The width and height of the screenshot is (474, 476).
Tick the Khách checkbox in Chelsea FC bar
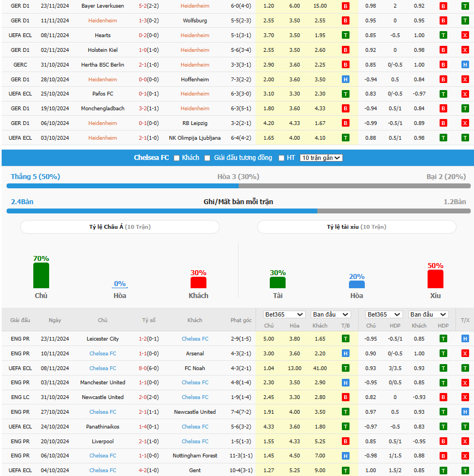[176, 158]
